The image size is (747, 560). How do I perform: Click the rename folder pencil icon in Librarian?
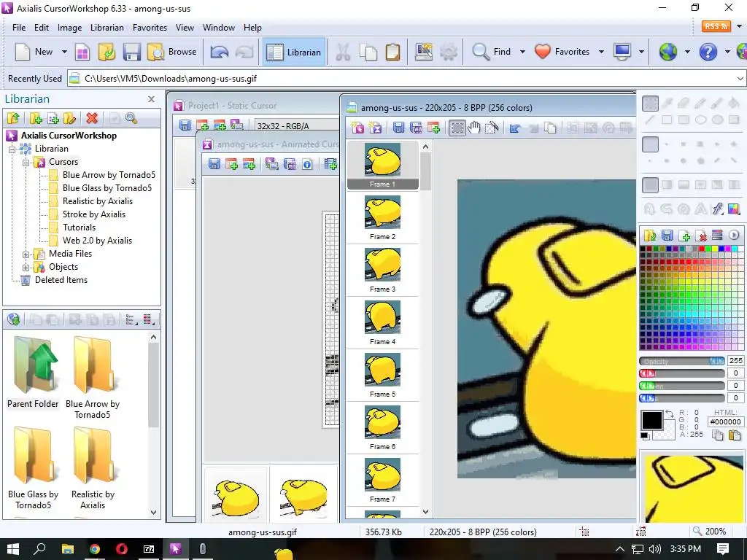69,118
